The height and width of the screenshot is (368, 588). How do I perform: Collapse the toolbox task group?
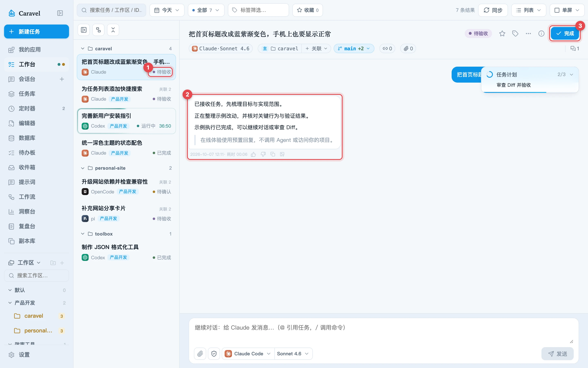tap(83, 234)
